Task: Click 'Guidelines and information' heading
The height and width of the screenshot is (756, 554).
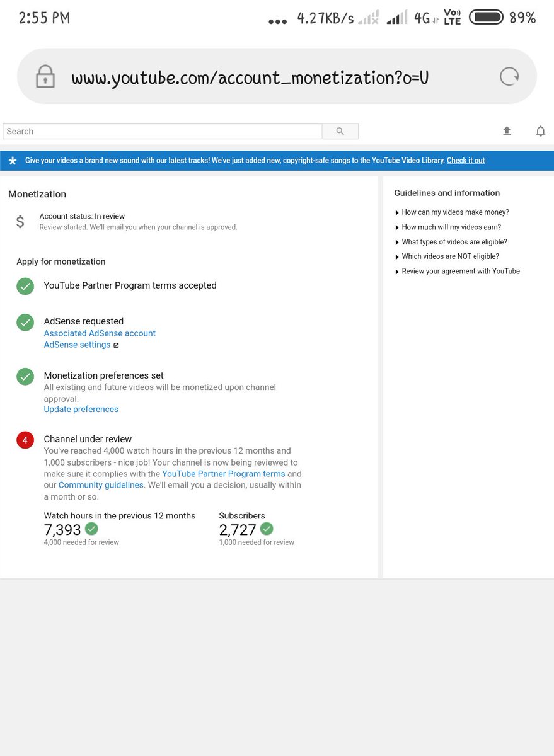Action: [447, 193]
